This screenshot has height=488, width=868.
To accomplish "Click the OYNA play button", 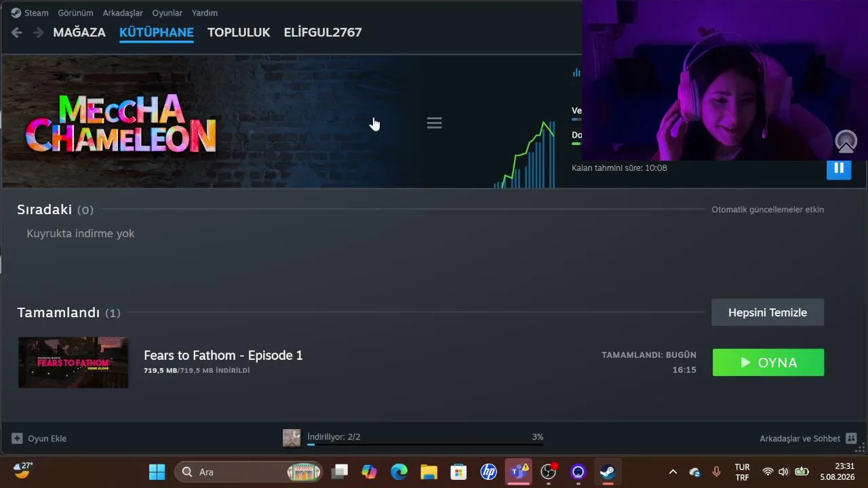I will point(768,363).
